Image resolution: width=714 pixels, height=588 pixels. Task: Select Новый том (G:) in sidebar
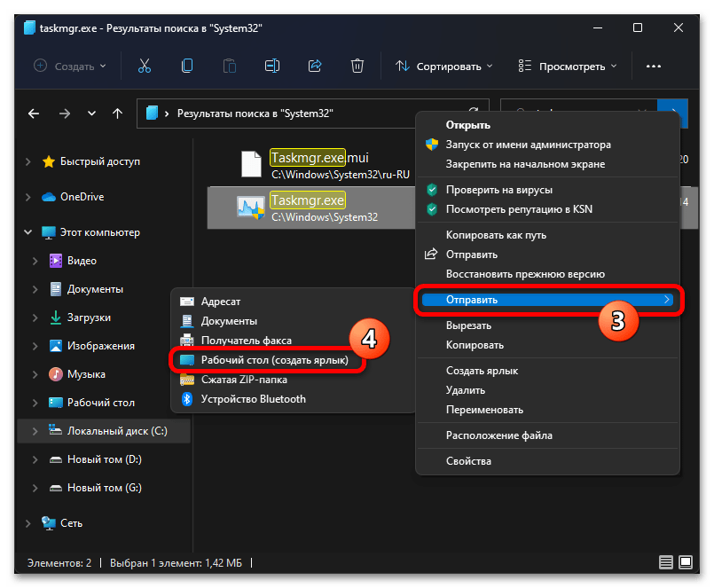pos(105,488)
